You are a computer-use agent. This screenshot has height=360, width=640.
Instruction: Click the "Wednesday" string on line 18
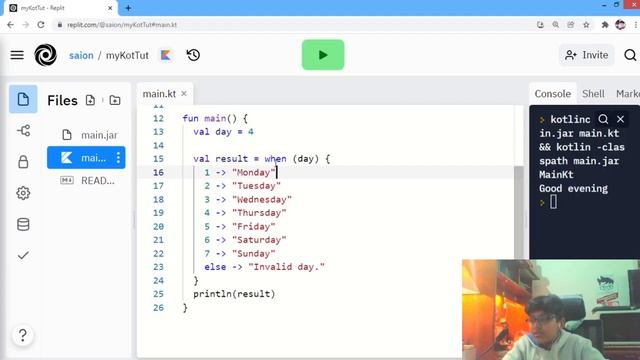click(x=262, y=200)
